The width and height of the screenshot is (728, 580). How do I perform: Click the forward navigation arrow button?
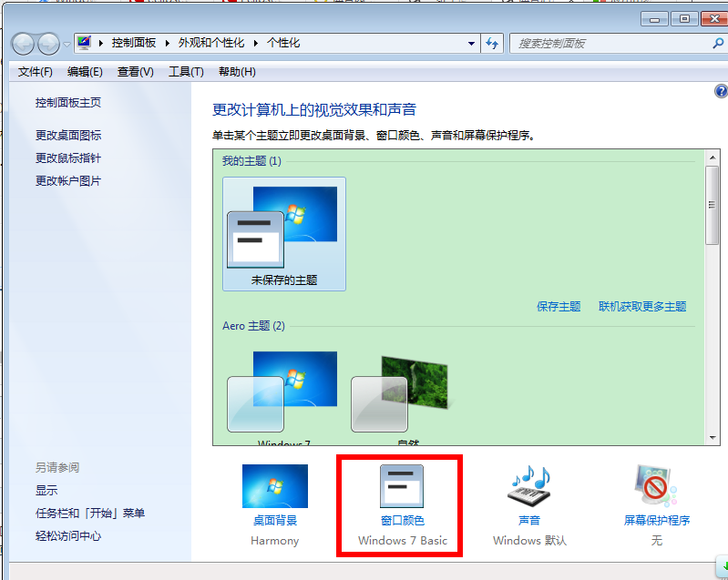tap(48, 44)
